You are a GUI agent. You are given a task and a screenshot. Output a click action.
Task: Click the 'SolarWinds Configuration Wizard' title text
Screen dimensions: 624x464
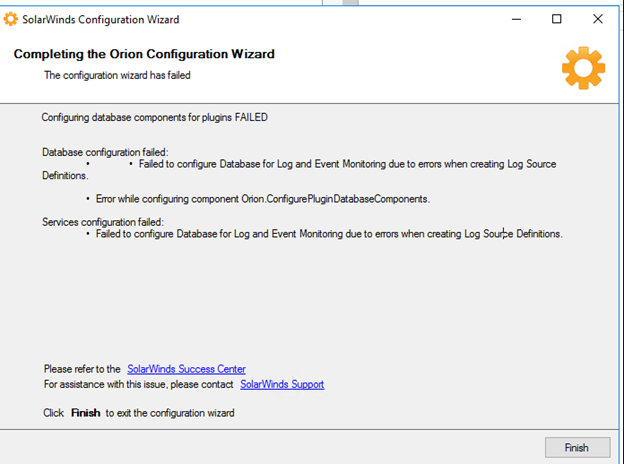tap(101, 19)
